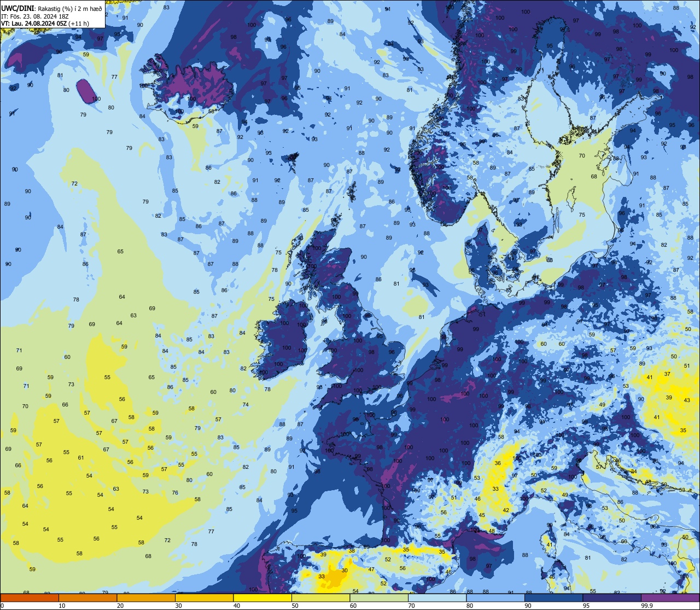Click the humidity value "30" over central Spain

click(x=345, y=571)
